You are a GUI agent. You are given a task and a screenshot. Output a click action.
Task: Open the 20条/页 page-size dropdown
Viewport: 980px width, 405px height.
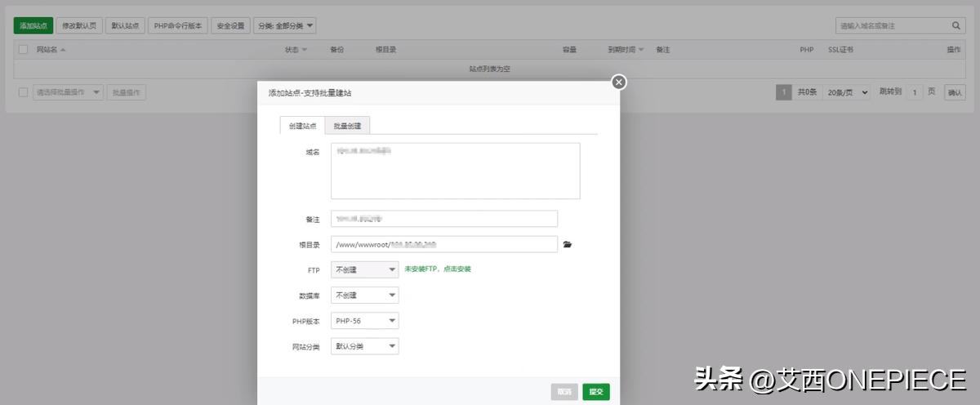coord(847,92)
